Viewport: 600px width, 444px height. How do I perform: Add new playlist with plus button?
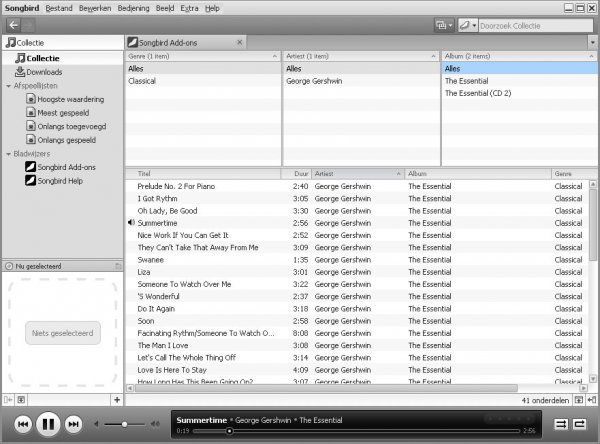pyautogui.click(x=116, y=400)
